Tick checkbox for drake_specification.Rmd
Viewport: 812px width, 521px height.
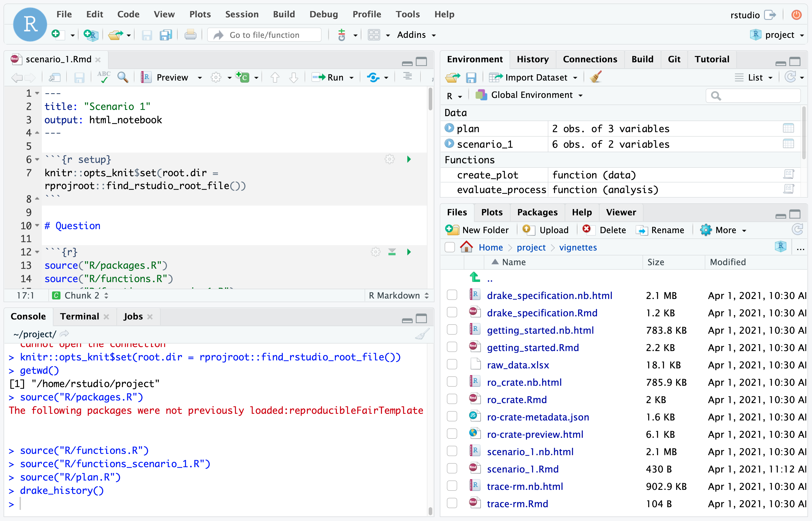tap(452, 312)
